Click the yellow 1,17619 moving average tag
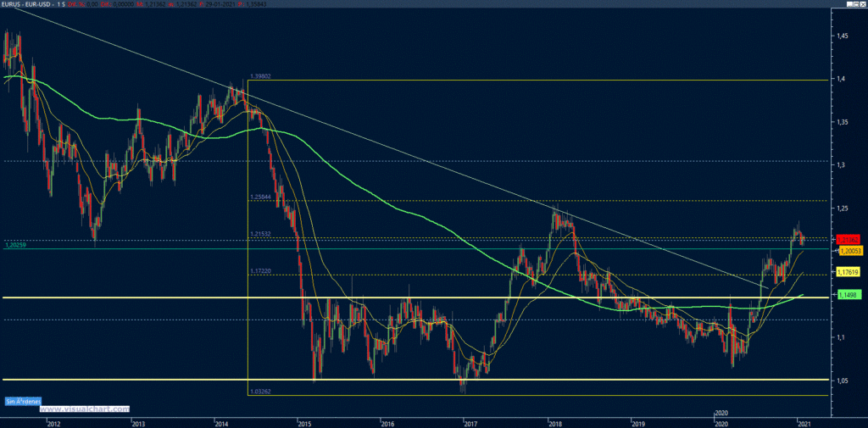Viewport: 868px width, 428px height. (x=848, y=272)
